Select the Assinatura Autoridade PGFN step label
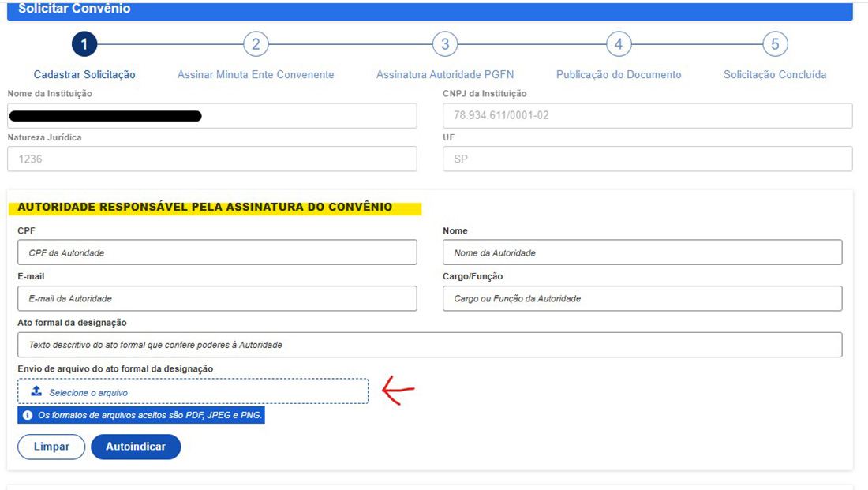868x490 pixels. click(x=445, y=74)
